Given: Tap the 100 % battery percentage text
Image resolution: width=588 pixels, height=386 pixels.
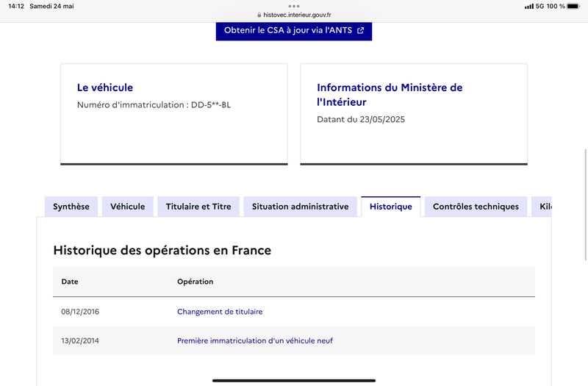Looking at the screenshot, I should (x=556, y=7).
